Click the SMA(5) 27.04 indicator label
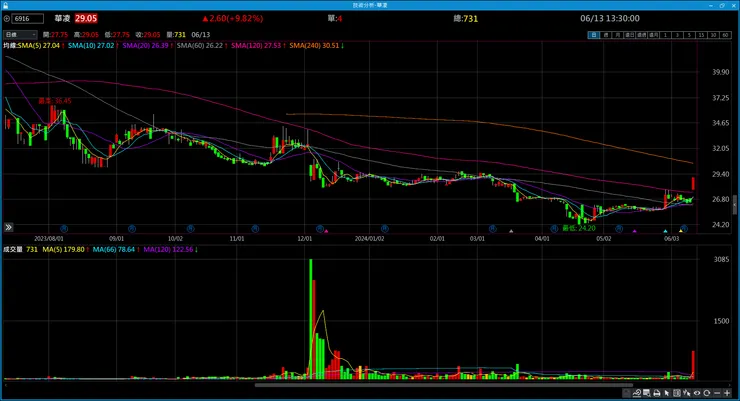This screenshot has height=401, width=740. coord(41,45)
